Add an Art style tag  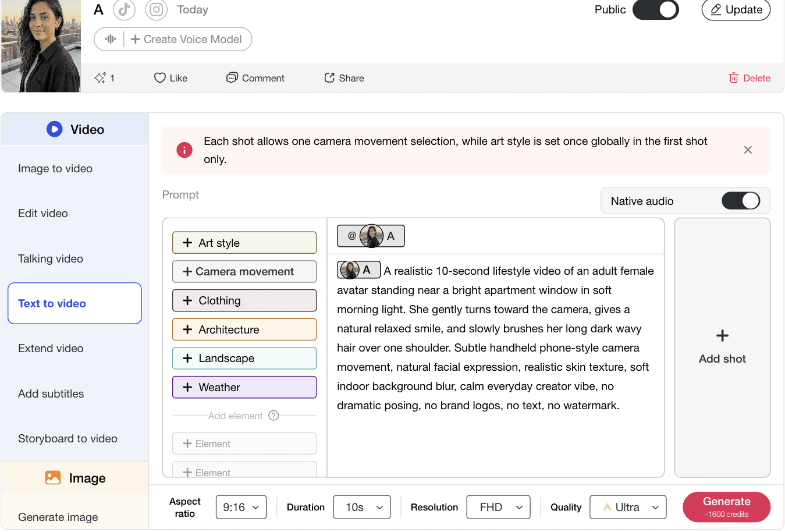pyautogui.click(x=244, y=243)
